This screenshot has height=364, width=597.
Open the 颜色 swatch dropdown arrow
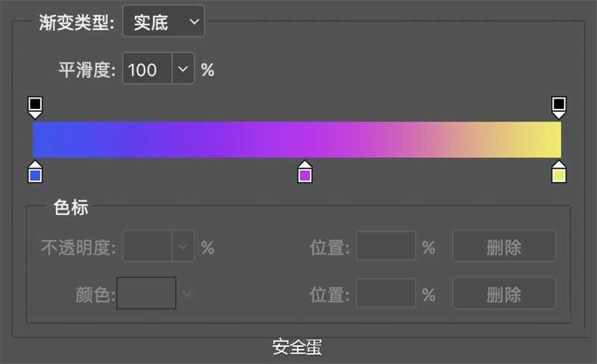187,293
